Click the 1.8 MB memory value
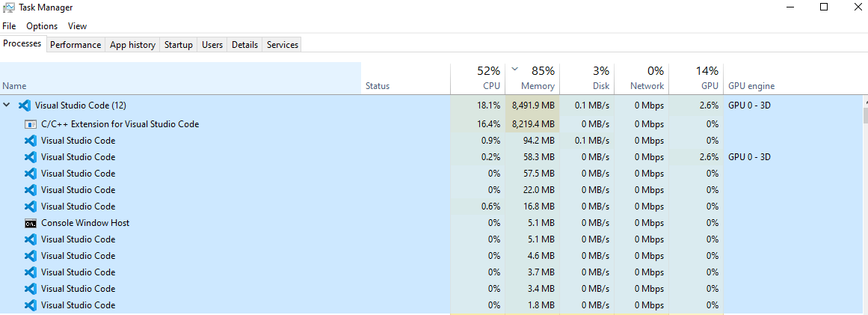Image resolution: width=868 pixels, height=315 pixels. (541, 305)
